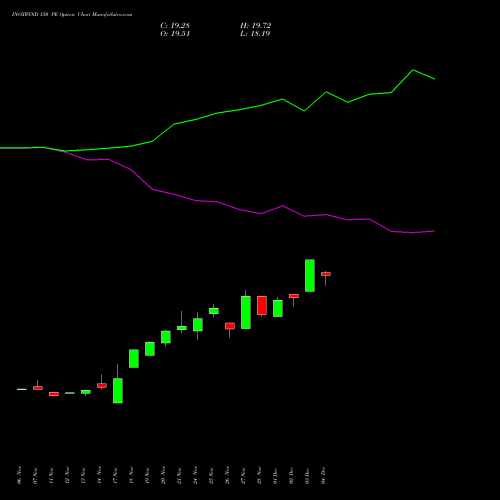Select the open value 'O: 19.51'
Image resolution: width=500 pixels, height=500 pixels.
coord(175,34)
